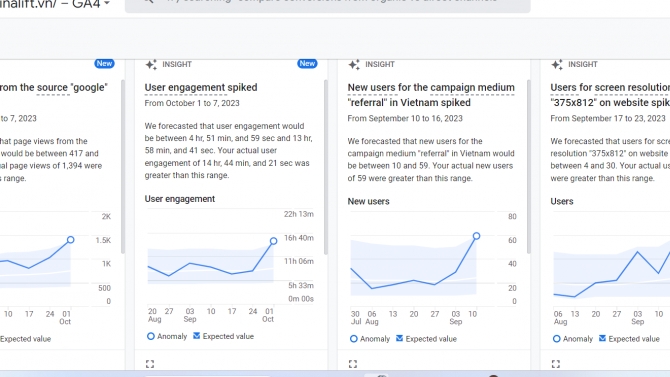Click the sparkle icon on screen resolution insight
Screen dimensions: 670x377
coord(557,65)
